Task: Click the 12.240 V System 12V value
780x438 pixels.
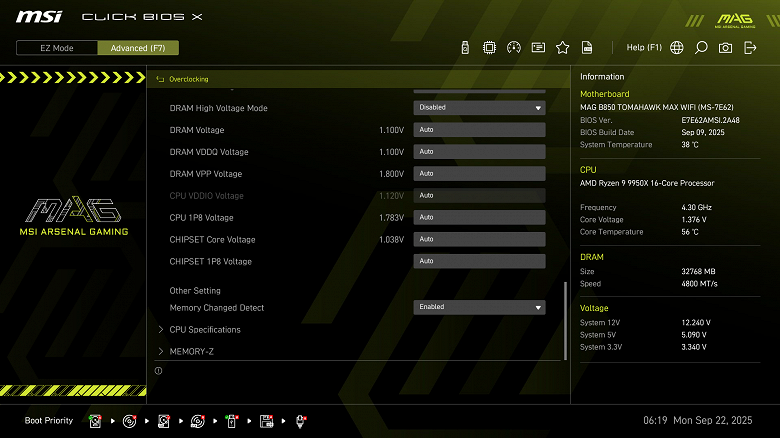Action: tap(696, 323)
